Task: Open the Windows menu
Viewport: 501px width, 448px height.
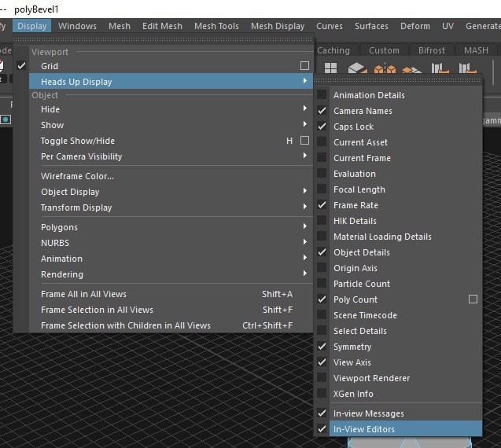Action: 77,26
